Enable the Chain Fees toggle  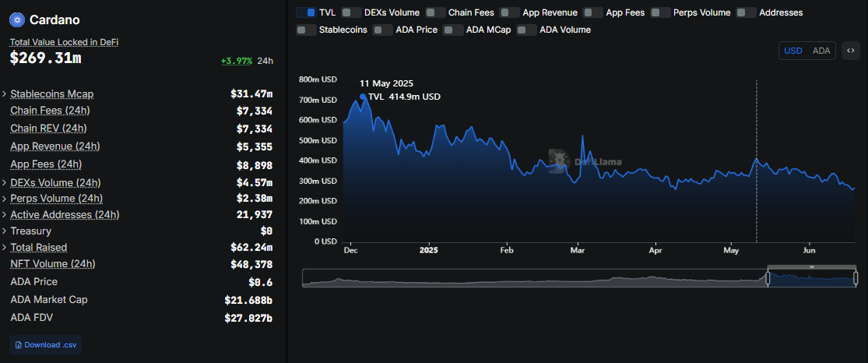click(x=436, y=12)
